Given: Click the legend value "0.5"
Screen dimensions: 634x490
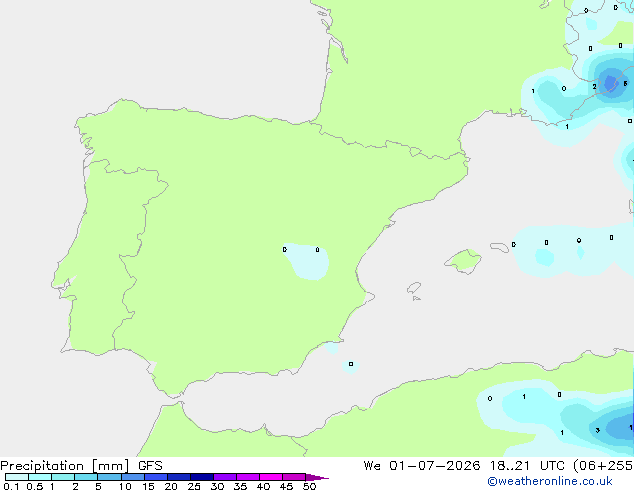Looking at the screenshot, I should pyautogui.click(x=35, y=486).
